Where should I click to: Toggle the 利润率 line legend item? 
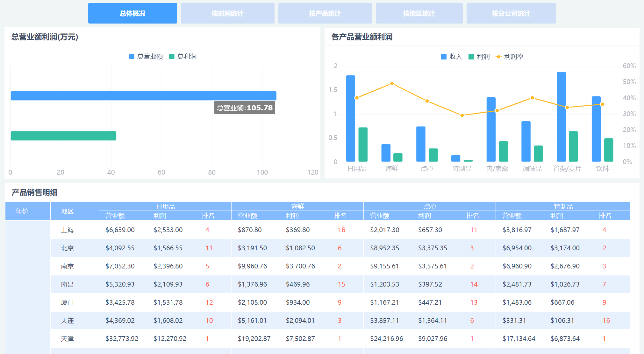tap(510, 57)
